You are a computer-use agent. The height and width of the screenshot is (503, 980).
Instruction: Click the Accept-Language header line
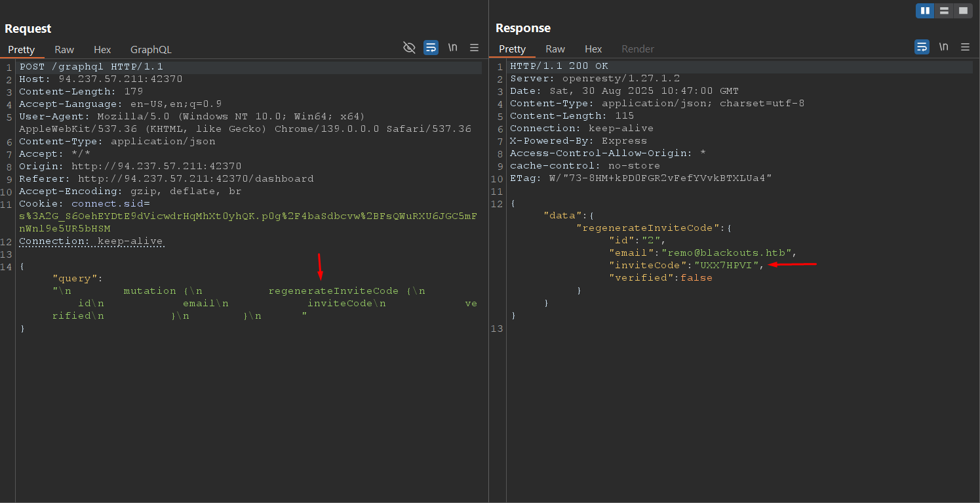pos(121,104)
